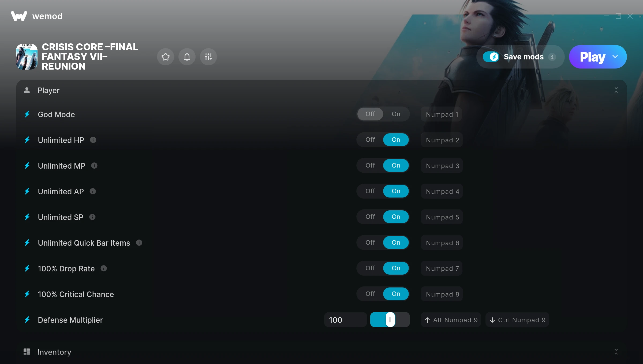Show info icon next to Unlimited Quick Bar Items

point(139,243)
